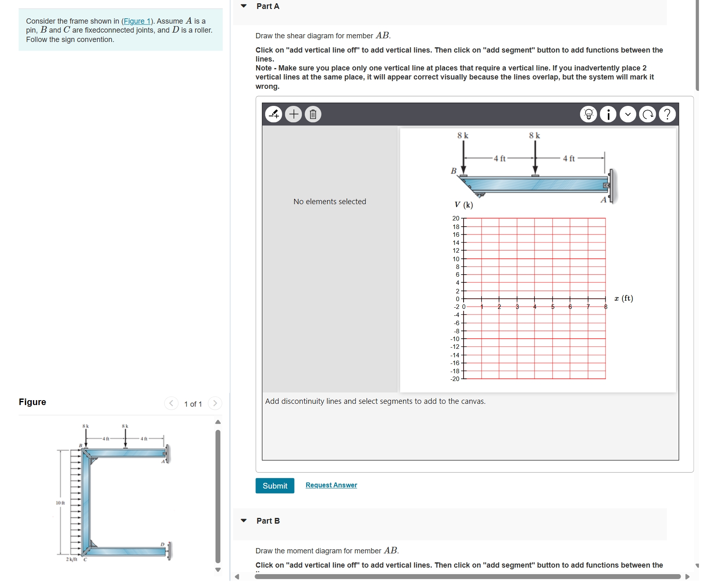
Task: Collapse the Part A section arrow
Action: pyautogui.click(x=244, y=6)
